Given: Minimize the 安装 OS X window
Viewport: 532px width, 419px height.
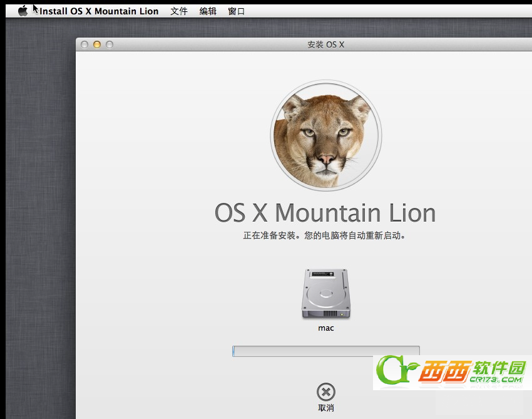Looking at the screenshot, I should [x=97, y=44].
